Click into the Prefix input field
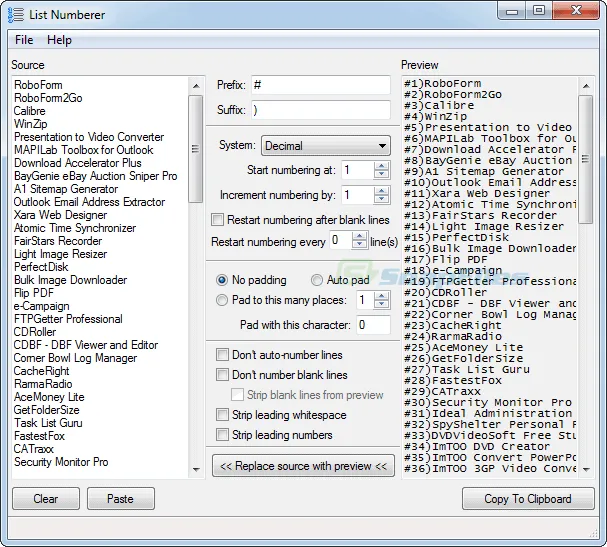607x547 pixels. click(x=321, y=85)
